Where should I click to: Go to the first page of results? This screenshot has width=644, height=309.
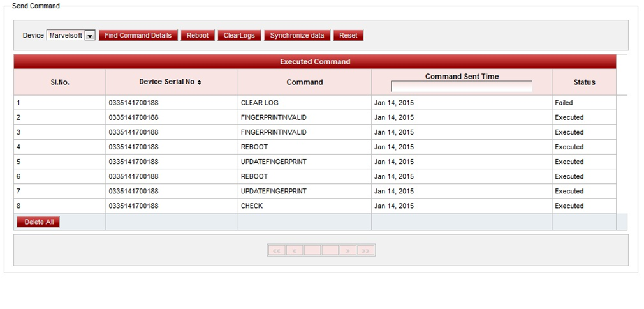tap(277, 251)
